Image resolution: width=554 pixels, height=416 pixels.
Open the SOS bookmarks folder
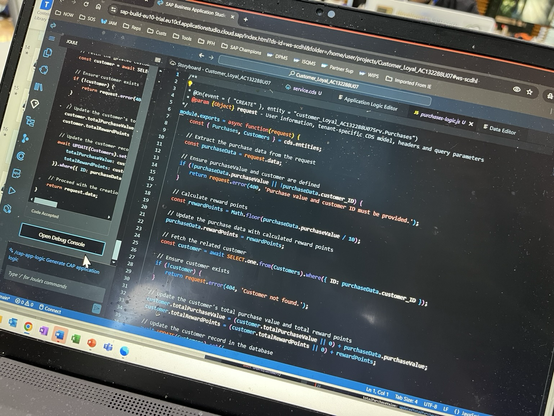(x=87, y=18)
